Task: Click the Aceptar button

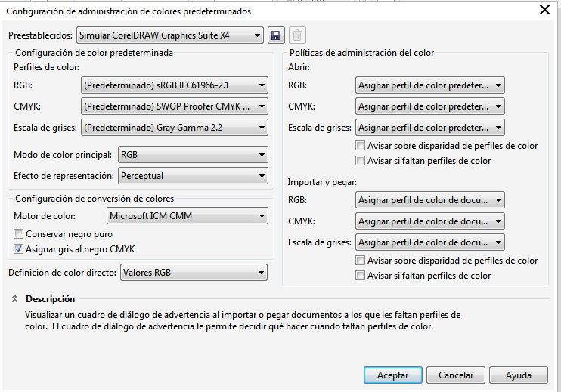Action: 392,375
